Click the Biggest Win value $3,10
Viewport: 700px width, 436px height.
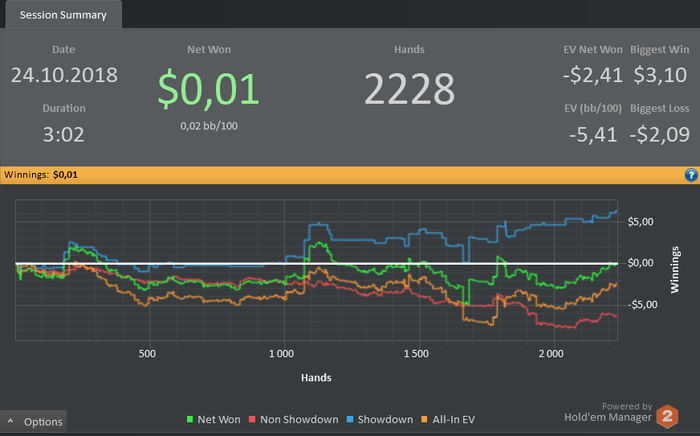(660, 75)
